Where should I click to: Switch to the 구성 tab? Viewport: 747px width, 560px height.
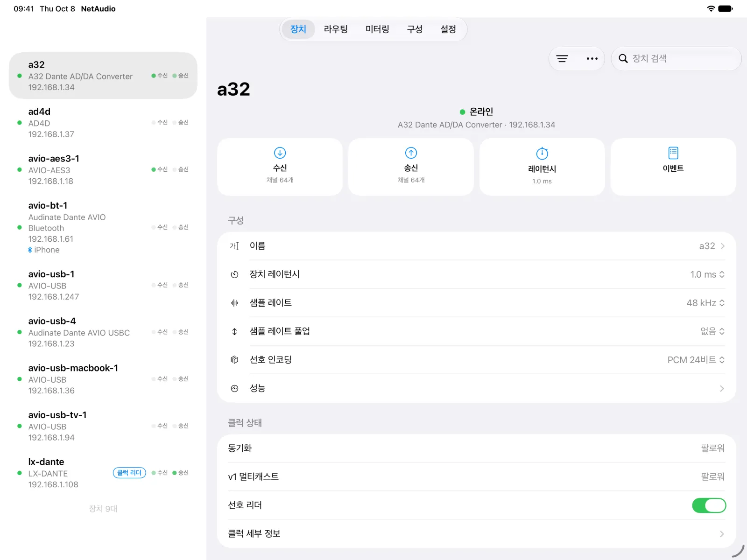point(415,29)
